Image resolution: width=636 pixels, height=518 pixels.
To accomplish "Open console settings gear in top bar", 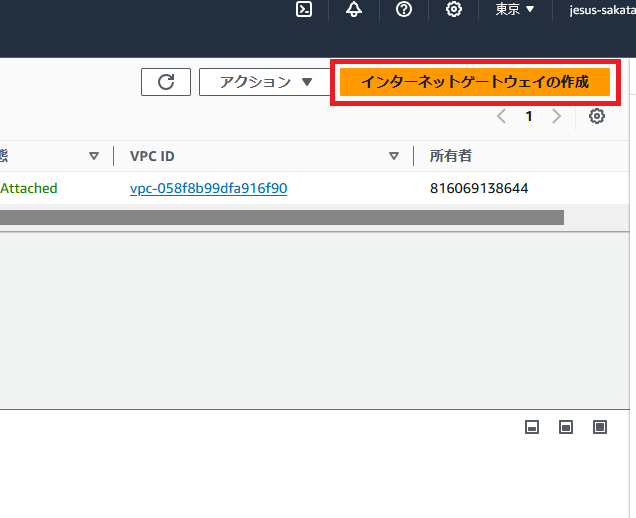I will (453, 9).
